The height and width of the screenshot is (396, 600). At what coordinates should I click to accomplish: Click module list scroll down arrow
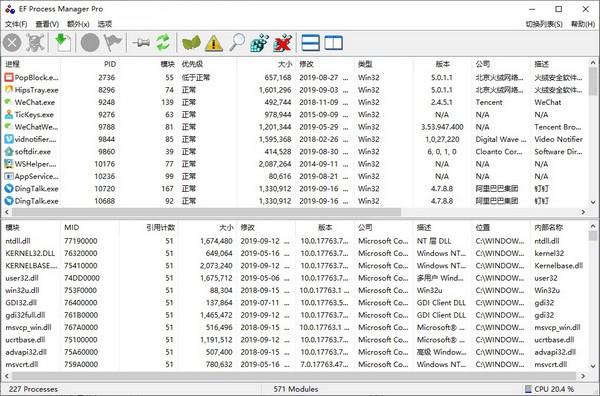(593, 366)
